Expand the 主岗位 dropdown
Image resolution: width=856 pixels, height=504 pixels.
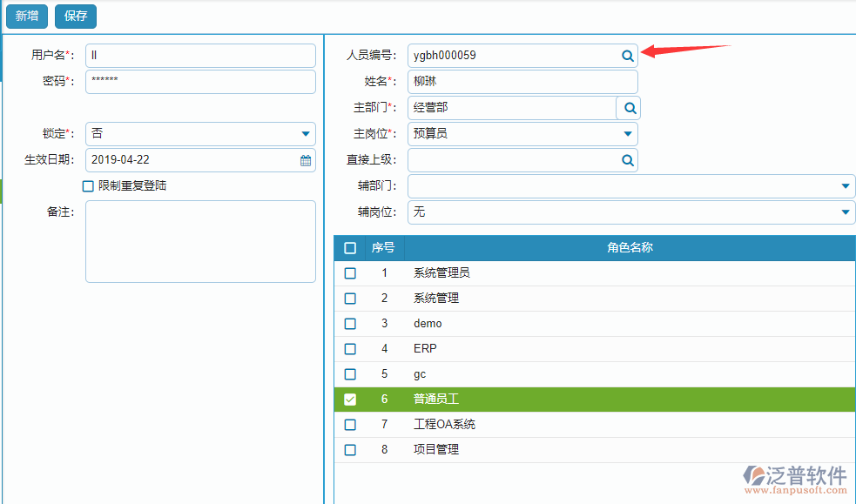(x=627, y=133)
